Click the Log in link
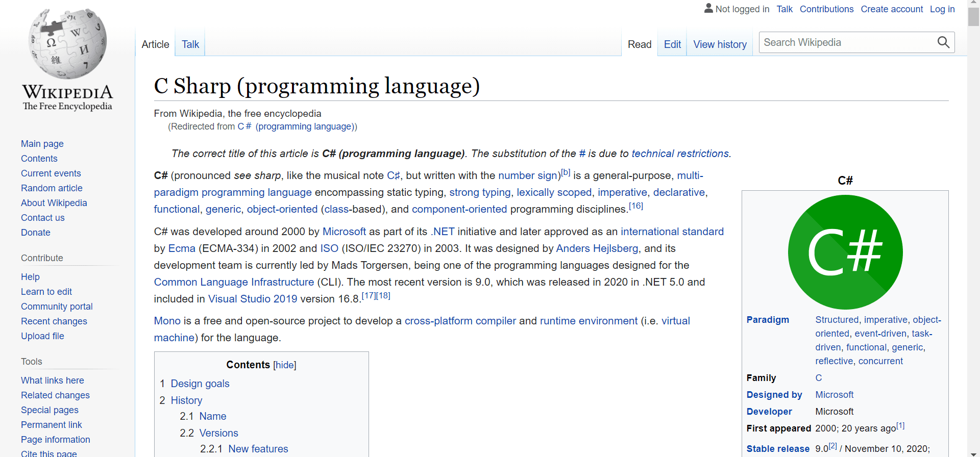 click(x=942, y=9)
